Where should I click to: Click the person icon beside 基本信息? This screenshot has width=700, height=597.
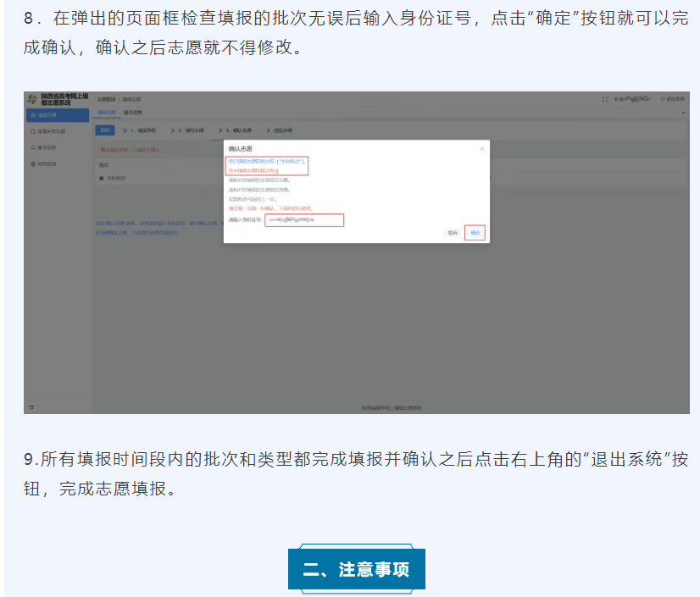[x=32, y=146]
